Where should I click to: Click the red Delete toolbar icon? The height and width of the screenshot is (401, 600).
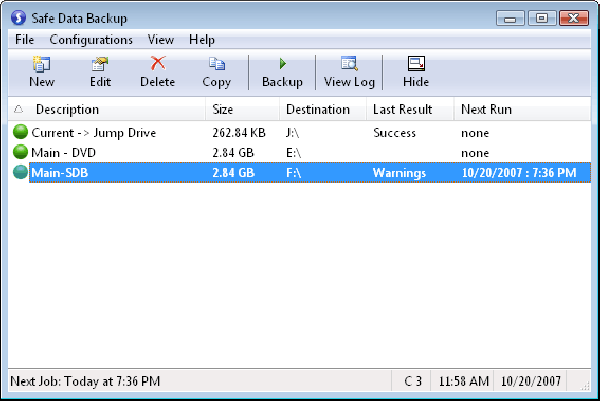[x=158, y=63]
